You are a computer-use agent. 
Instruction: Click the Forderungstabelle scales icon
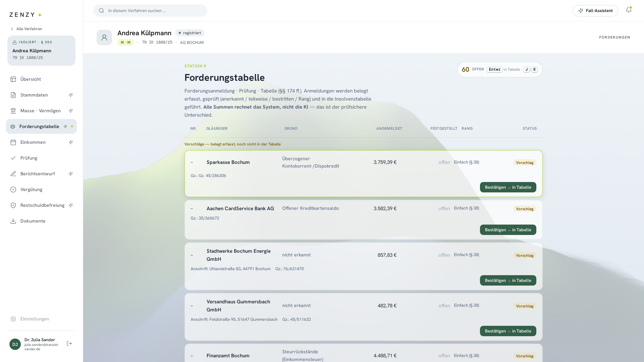(13, 126)
